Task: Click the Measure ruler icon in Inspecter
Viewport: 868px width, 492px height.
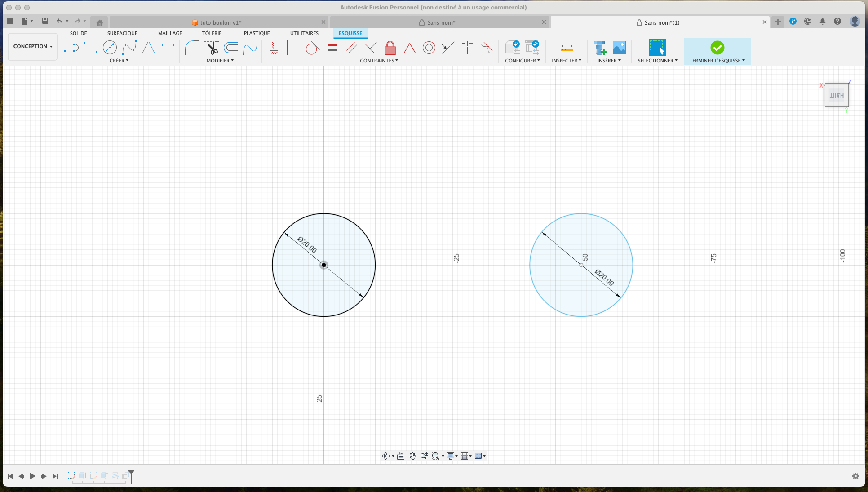Action: (x=567, y=48)
